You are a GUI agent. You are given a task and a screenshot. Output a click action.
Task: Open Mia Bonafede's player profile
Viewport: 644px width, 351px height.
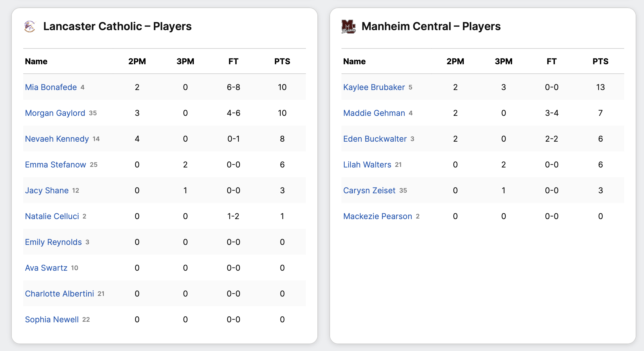pos(51,87)
